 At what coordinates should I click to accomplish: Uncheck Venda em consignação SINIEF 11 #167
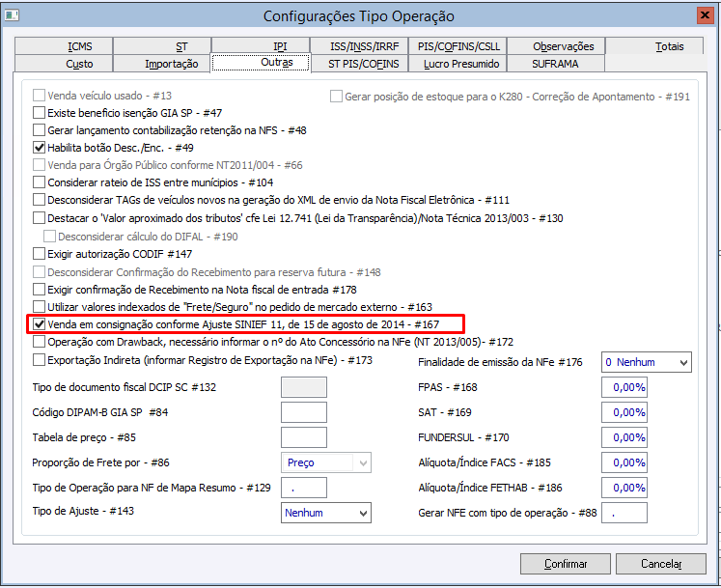point(39,324)
